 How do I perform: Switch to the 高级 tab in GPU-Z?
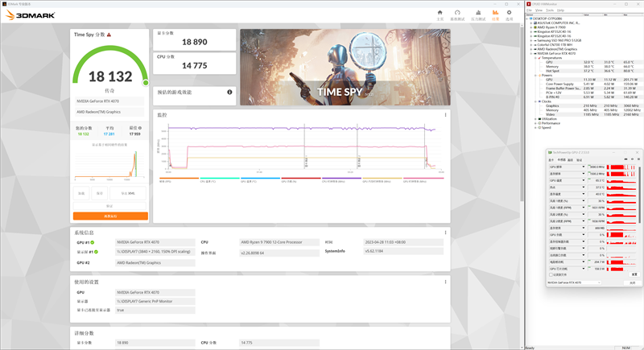tap(571, 159)
